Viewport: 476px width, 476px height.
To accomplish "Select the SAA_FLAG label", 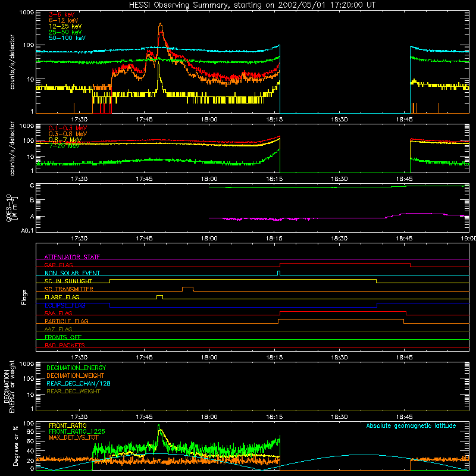I will [58, 313].
